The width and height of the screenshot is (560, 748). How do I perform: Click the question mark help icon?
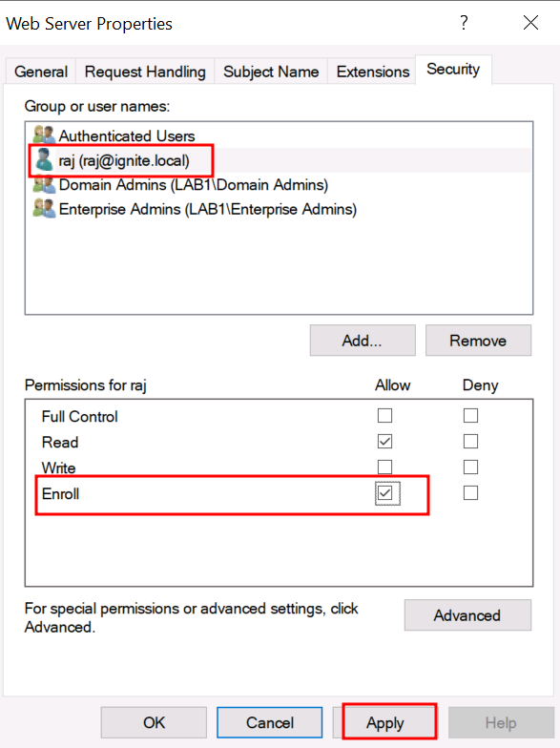(x=464, y=23)
